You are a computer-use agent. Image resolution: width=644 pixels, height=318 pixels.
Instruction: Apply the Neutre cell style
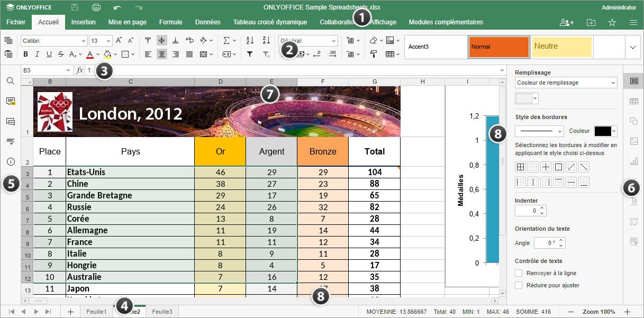[x=561, y=47]
